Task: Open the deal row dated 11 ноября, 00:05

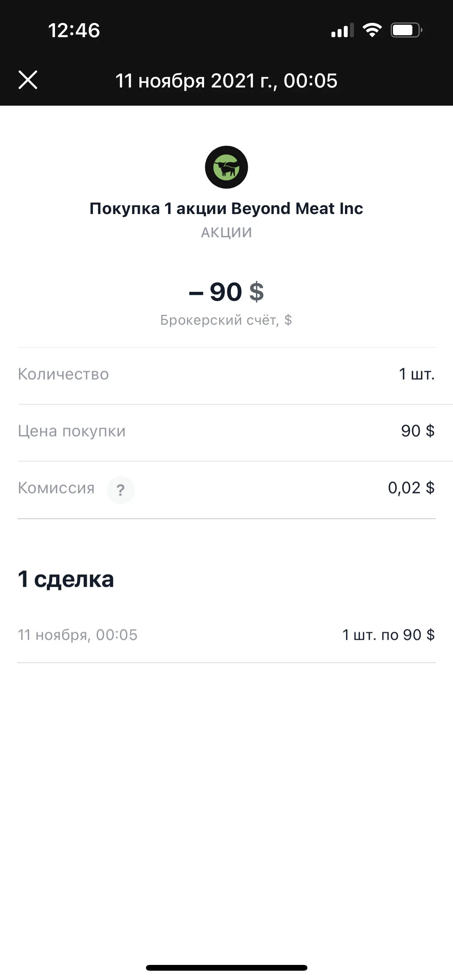Action: [226, 635]
